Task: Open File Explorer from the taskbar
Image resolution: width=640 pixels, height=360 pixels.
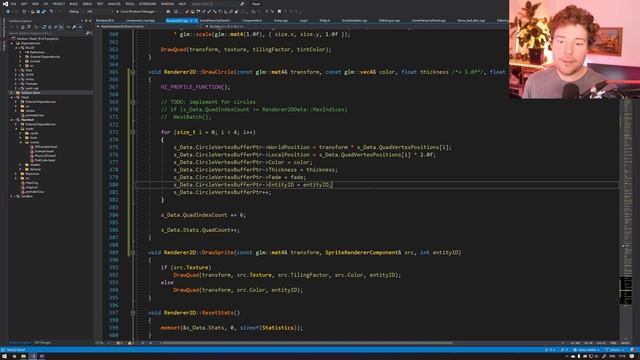Action: (23, 356)
